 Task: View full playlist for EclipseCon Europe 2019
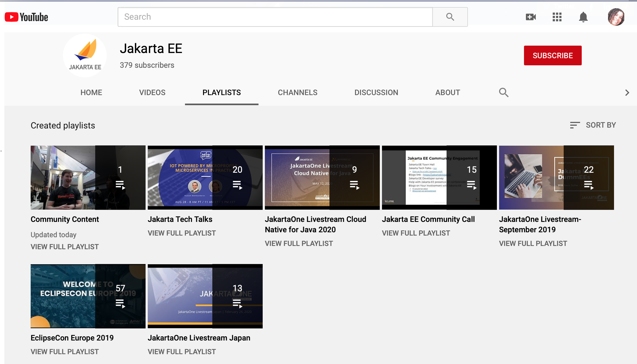tap(65, 351)
